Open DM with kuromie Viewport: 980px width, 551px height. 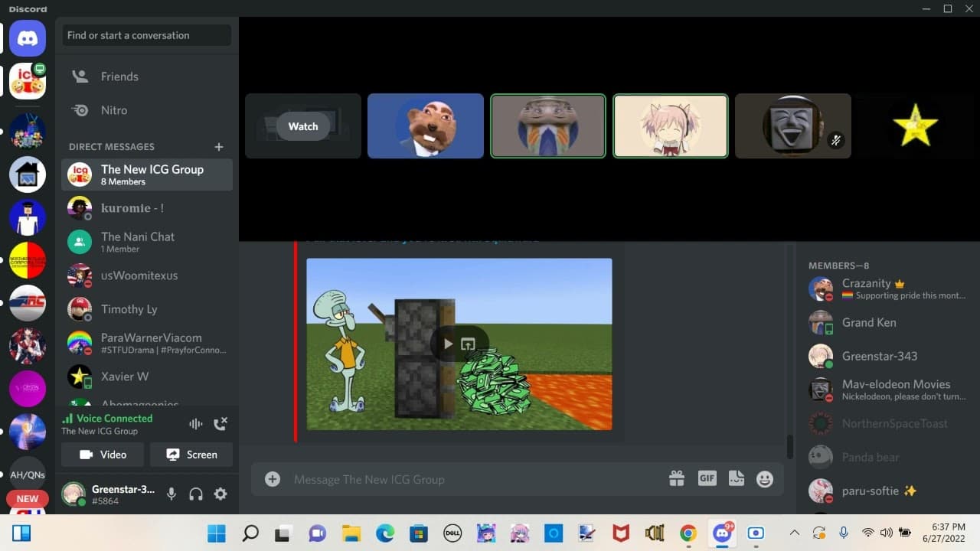coord(147,208)
